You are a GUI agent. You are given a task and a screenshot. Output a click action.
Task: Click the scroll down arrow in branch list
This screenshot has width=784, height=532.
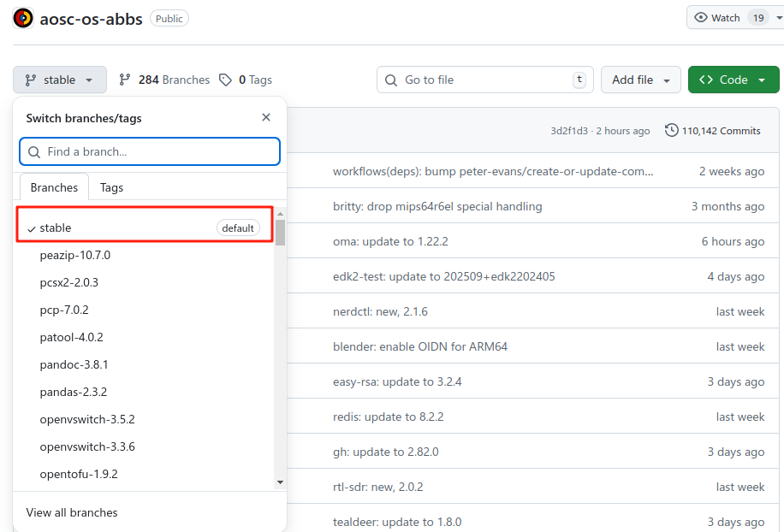point(280,482)
